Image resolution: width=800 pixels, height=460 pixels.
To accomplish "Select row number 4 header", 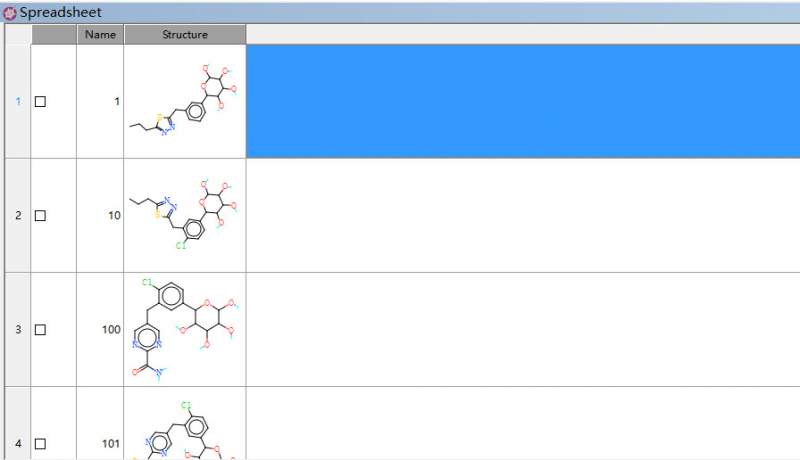I will [x=18, y=424].
